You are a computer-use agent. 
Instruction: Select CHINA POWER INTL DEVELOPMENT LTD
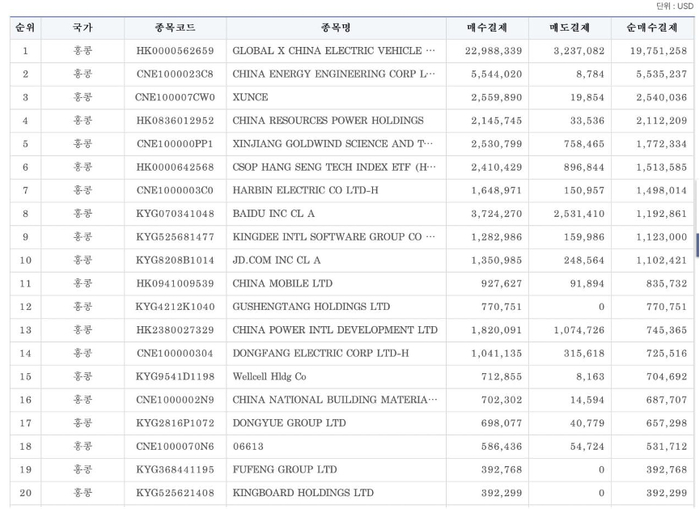335,330
